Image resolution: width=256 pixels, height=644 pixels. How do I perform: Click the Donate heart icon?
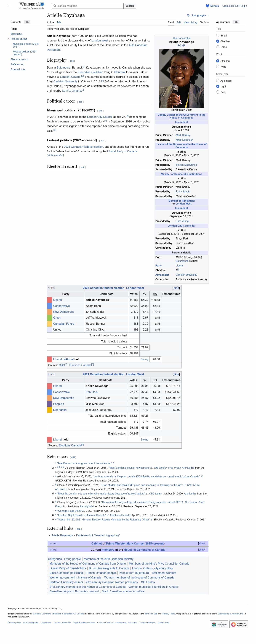[x=207, y=6]
